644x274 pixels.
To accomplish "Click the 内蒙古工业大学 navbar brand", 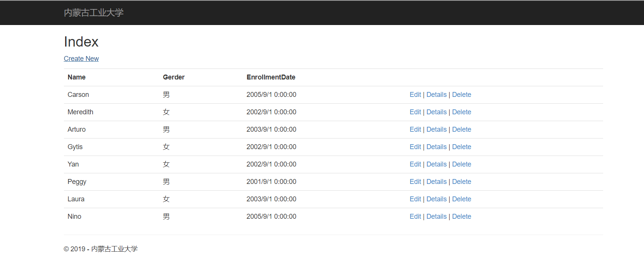I will click(93, 12).
